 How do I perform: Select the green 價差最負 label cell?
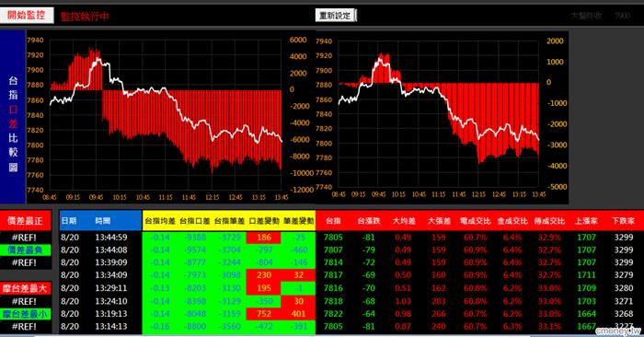click(x=26, y=250)
